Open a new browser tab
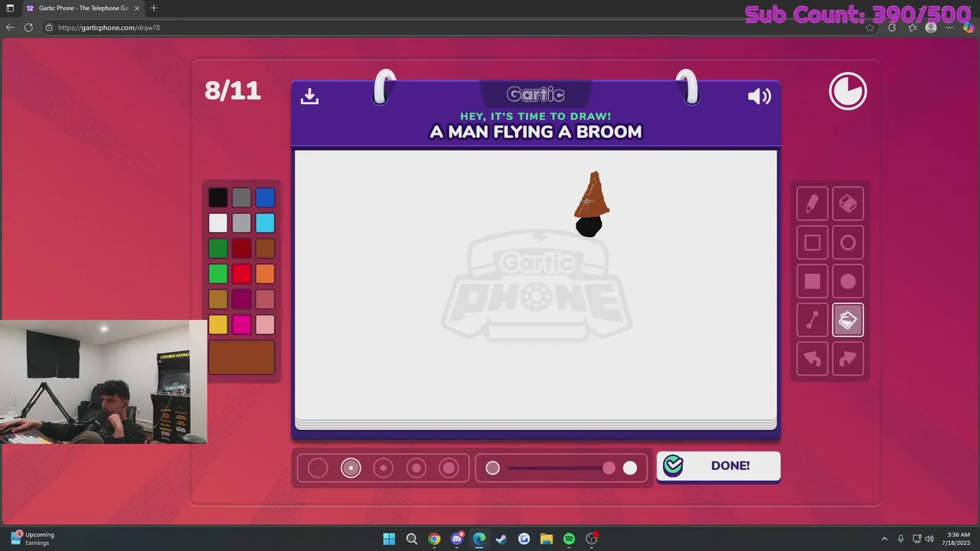The image size is (980, 551). 154,8
